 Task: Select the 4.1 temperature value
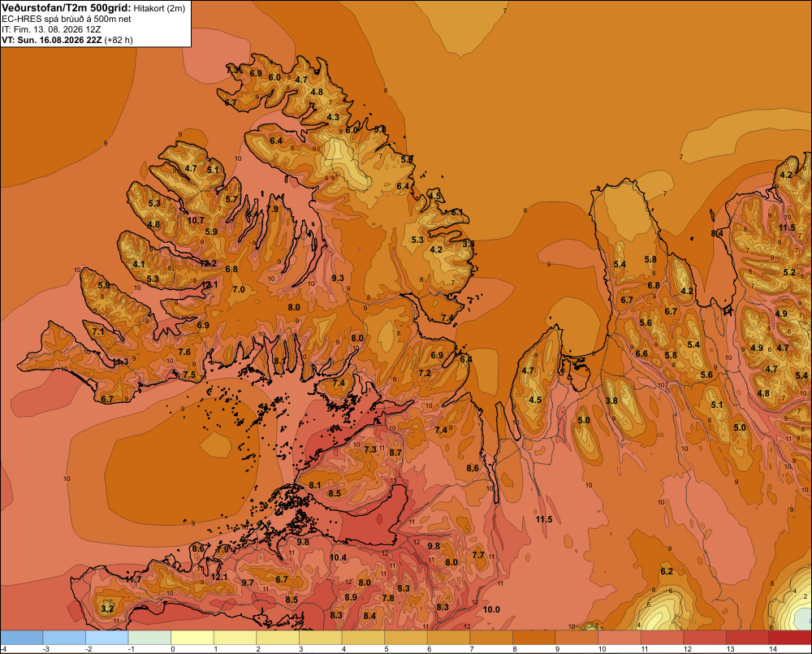[x=139, y=264]
